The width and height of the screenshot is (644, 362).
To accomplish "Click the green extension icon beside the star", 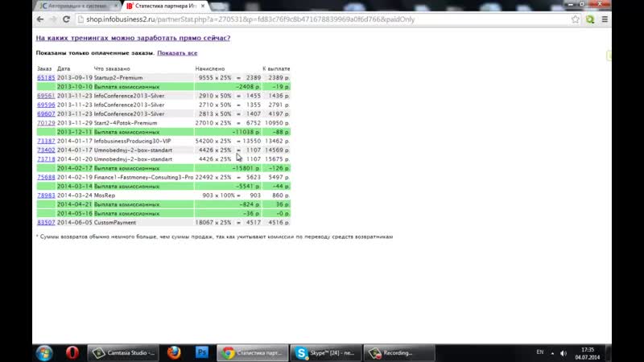I will coord(590,19).
